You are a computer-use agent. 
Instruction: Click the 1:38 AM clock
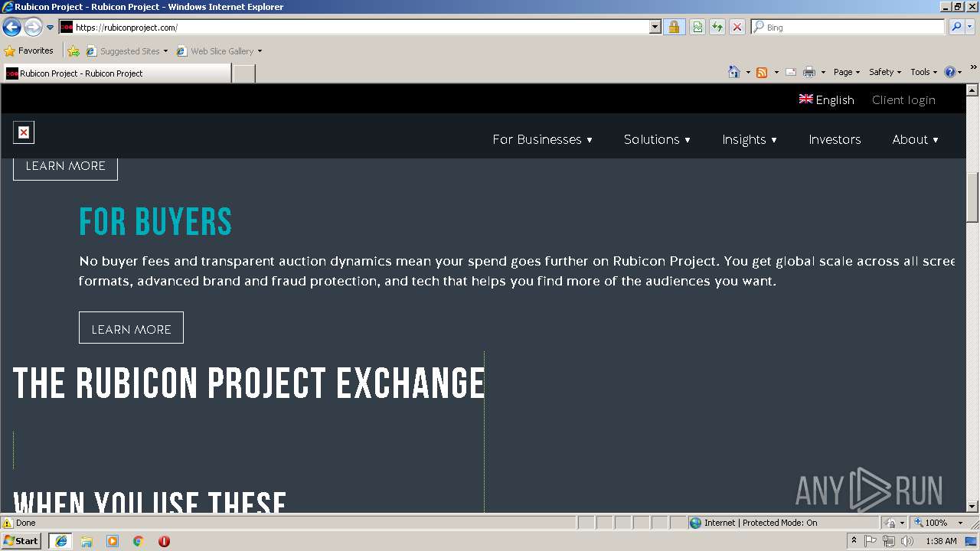pos(941,541)
